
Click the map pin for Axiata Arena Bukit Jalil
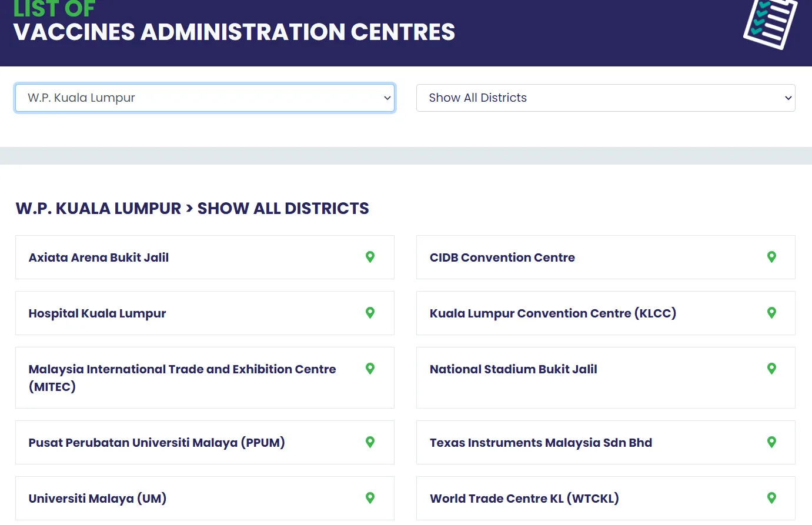click(x=370, y=257)
